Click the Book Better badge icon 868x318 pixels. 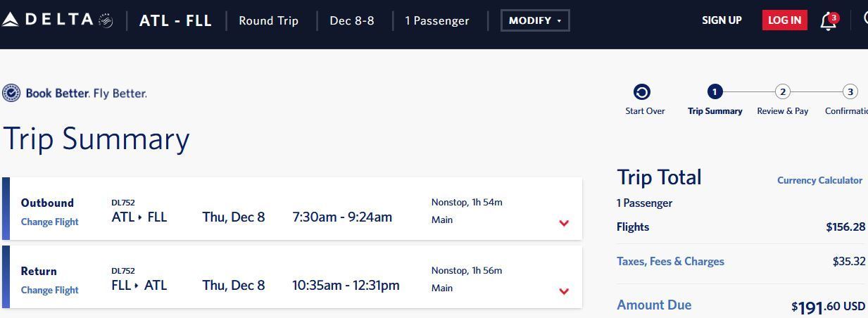[x=11, y=93]
